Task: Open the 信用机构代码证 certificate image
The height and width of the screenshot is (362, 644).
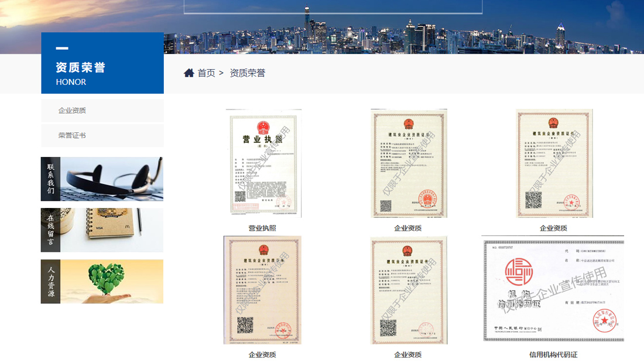Action: 553,289
